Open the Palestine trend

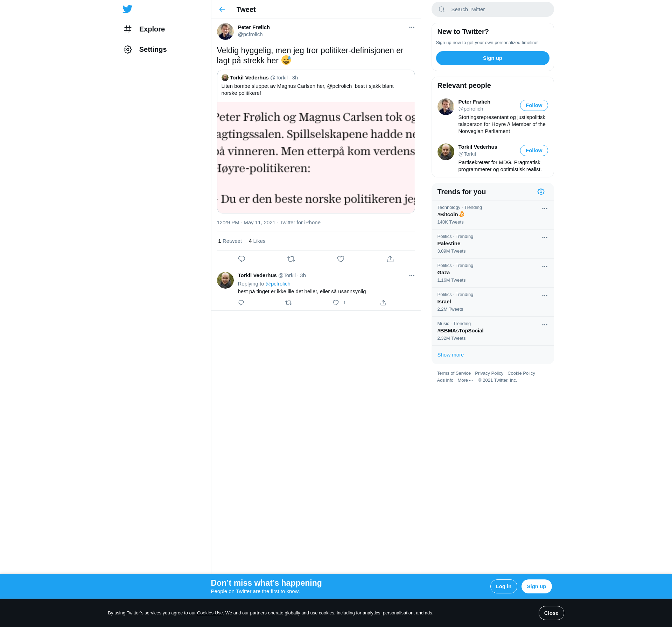click(493, 244)
